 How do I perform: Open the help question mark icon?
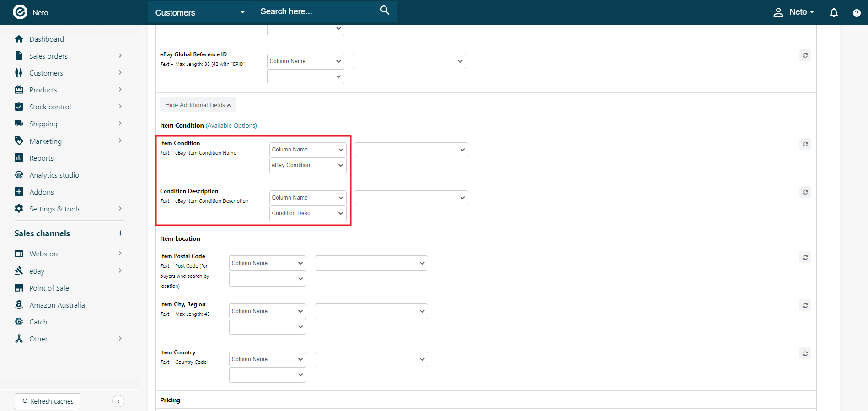coord(857,13)
